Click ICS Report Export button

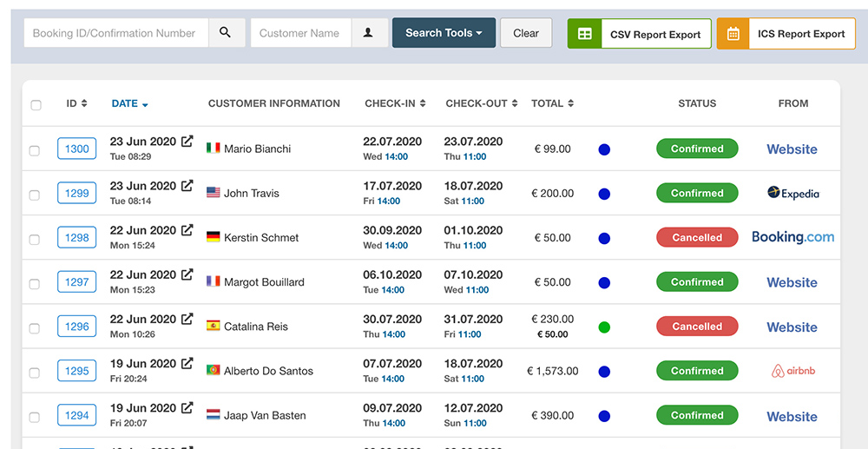[786, 34]
